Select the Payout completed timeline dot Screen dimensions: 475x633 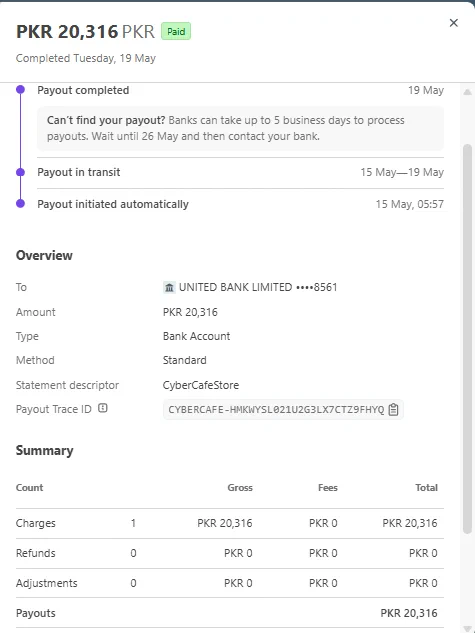pyautogui.click(x=20, y=90)
